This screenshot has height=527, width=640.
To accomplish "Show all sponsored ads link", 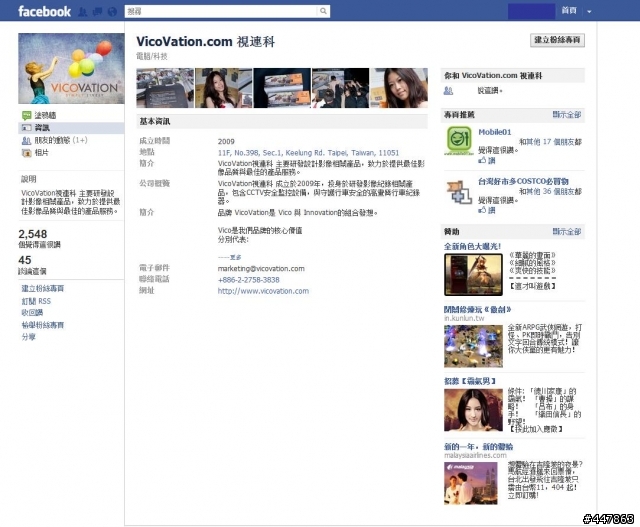I will point(567,231).
